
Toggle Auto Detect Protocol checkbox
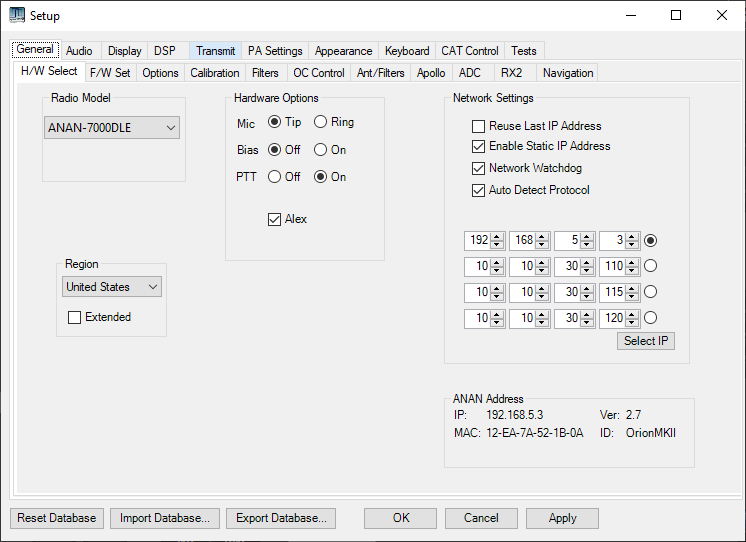click(478, 190)
